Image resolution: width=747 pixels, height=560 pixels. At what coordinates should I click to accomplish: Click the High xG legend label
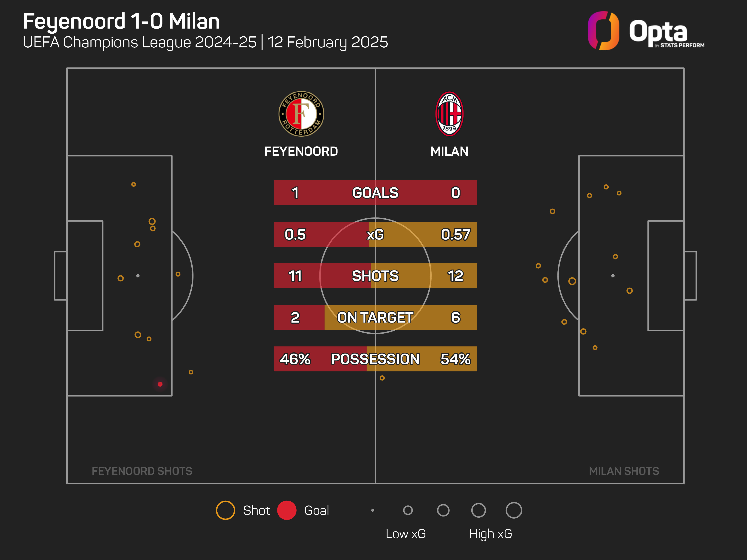pyautogui.click(x=490, y=534)
